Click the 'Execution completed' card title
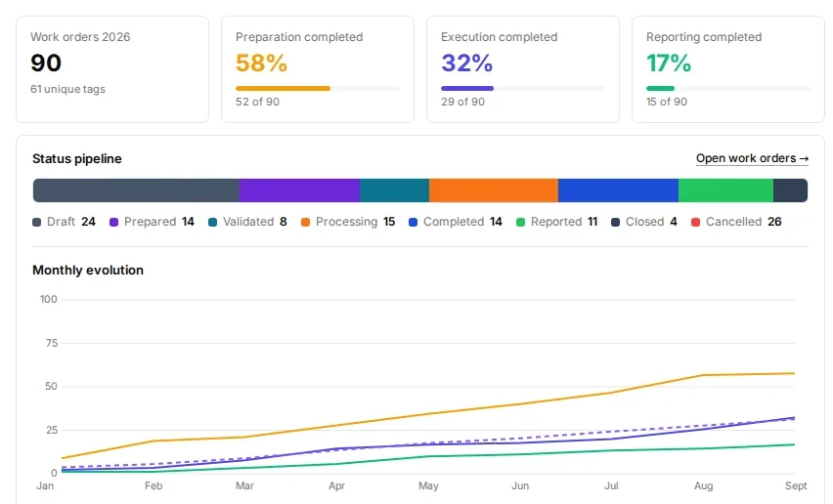 pos(500,37)
